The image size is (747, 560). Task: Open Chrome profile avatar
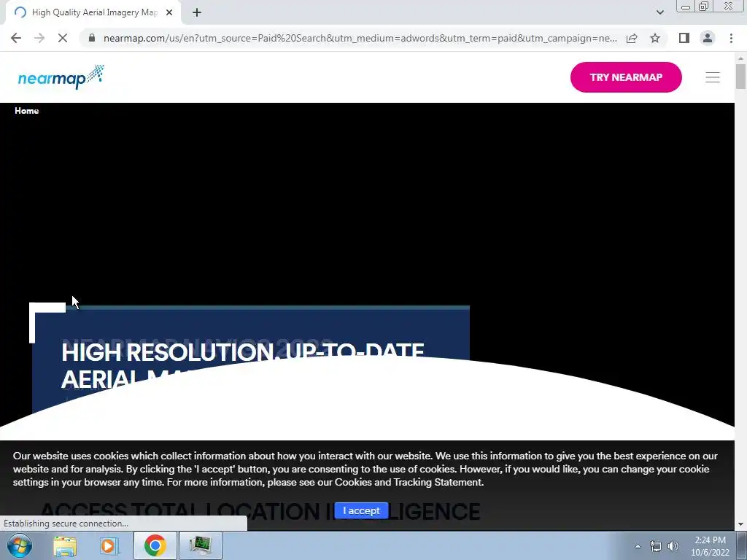[x=708, y=38]
